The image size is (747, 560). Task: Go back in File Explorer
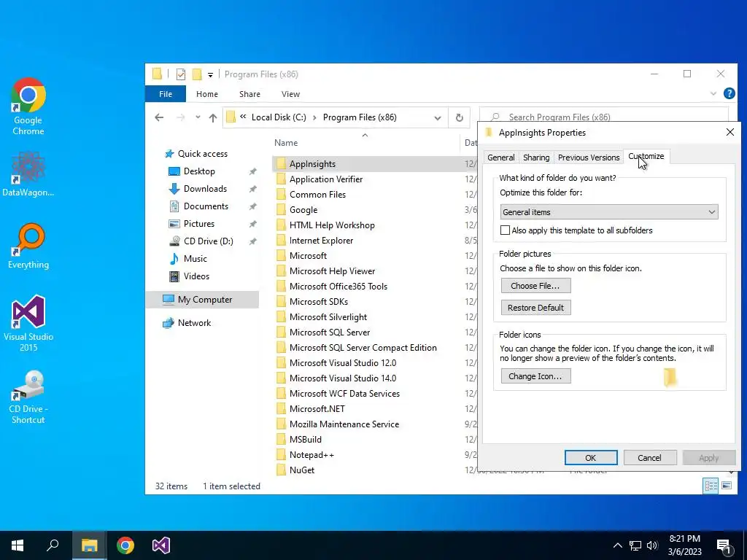pyautogui.click(x=159, y=117)
